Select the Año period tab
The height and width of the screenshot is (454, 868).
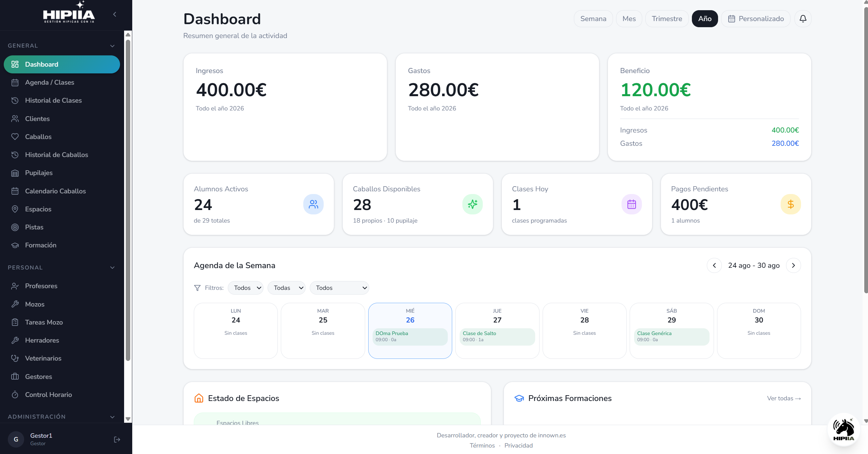click(705, 19)
